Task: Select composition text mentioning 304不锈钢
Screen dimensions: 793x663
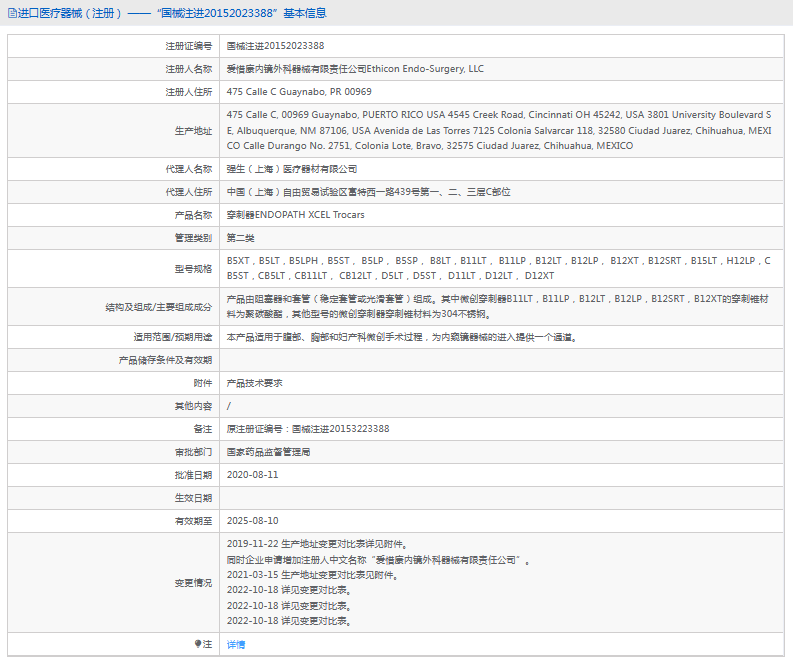Action: click(498, 306)
